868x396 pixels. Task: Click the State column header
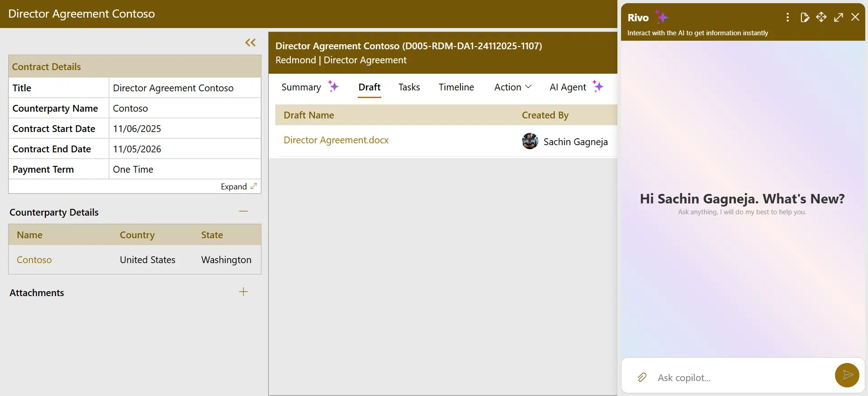pyautogui.click(x=212, y=235)
